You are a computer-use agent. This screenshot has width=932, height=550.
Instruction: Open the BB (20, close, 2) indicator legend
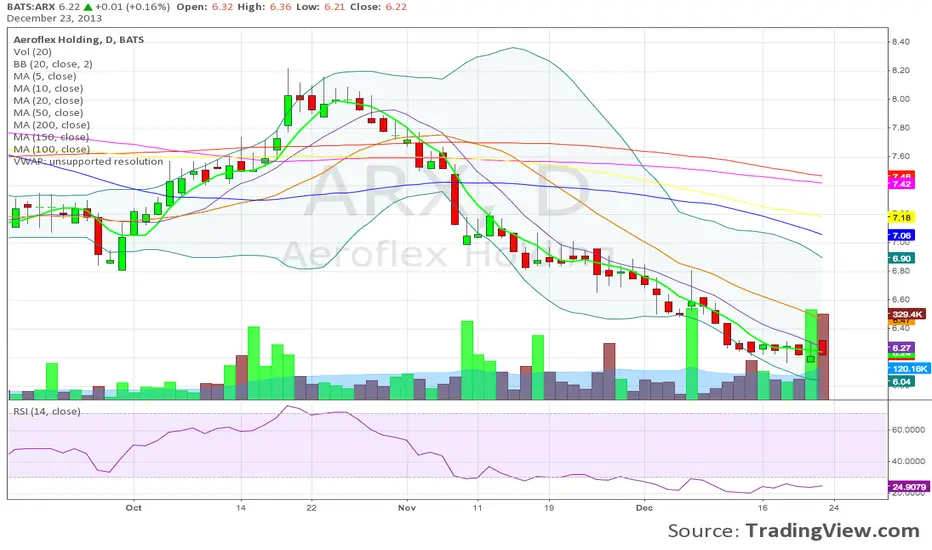click(x=53, y=64)
